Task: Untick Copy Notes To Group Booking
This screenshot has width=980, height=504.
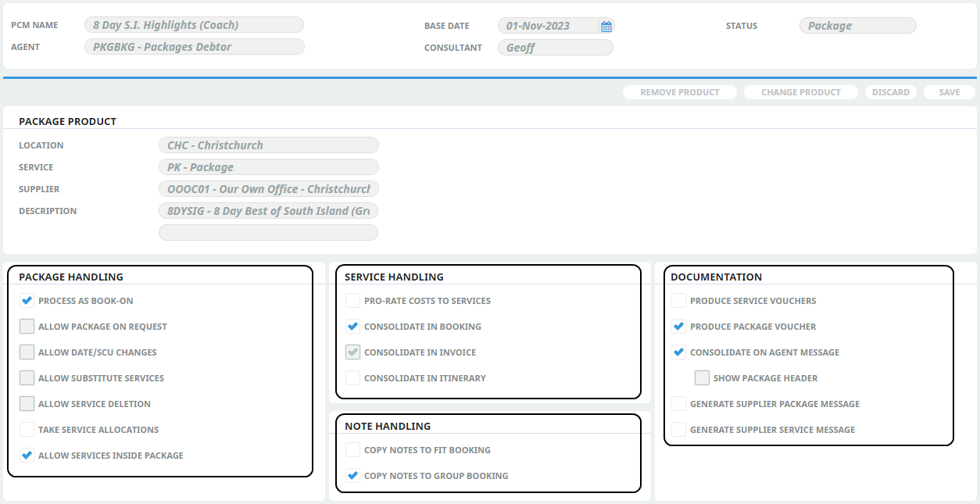Action: coord(353,476)
